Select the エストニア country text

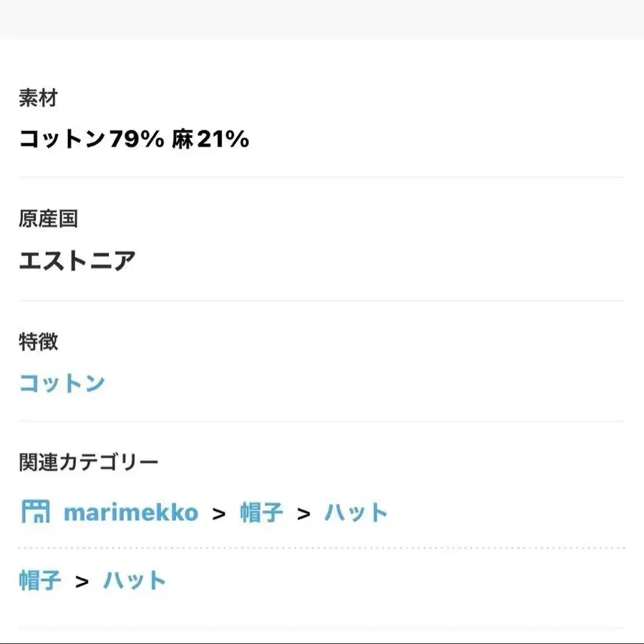coord(77,260)
